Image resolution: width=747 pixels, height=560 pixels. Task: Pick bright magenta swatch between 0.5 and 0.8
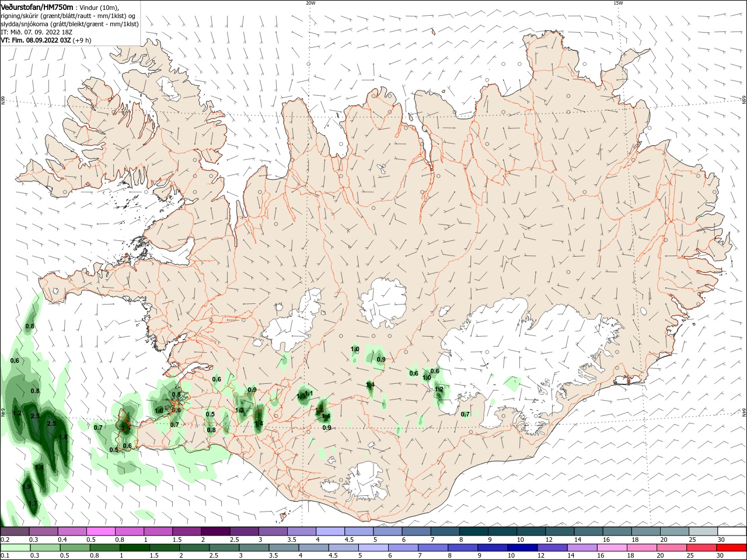click(100, 531)
